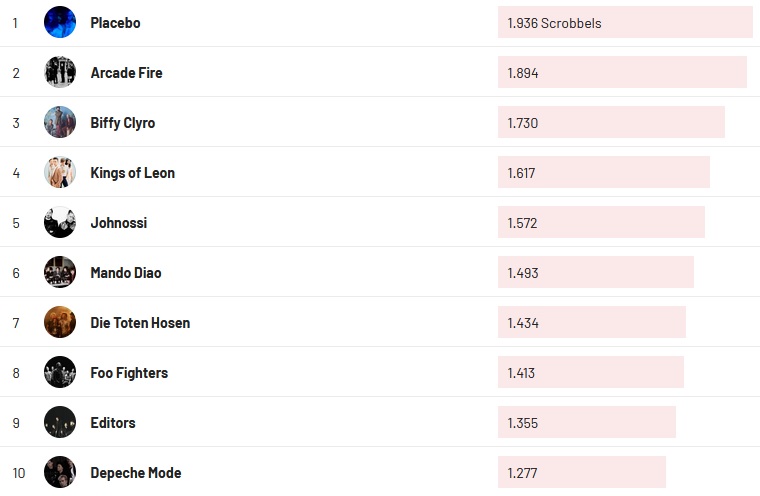Click Arcade Fire's round avatar image

coord(60,72)
